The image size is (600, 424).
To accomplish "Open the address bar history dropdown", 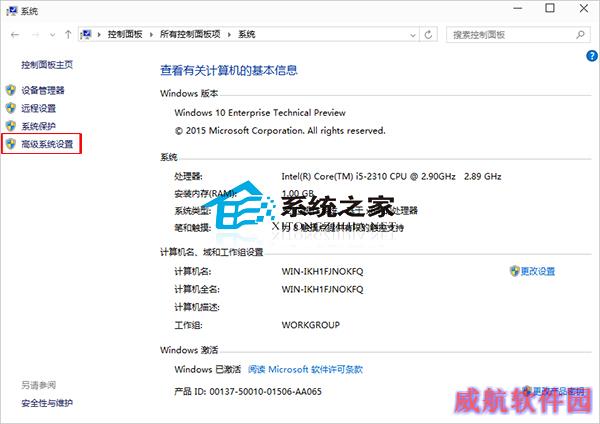I will 413,35.
